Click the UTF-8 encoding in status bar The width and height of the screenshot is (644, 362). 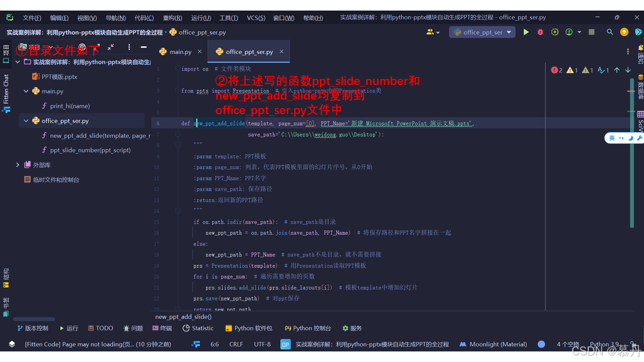(x=262, y=344)
